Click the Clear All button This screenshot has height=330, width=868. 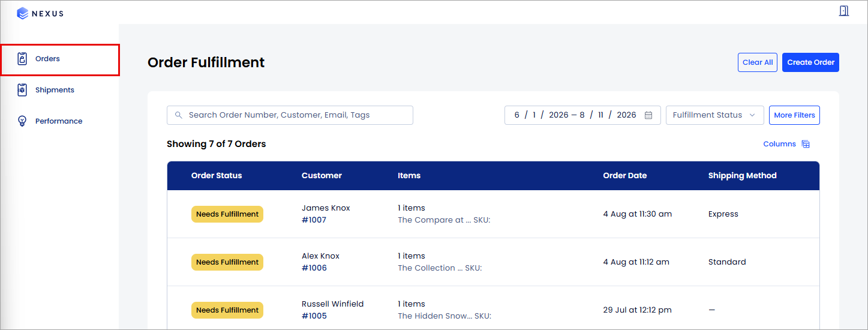click(758, 62)
